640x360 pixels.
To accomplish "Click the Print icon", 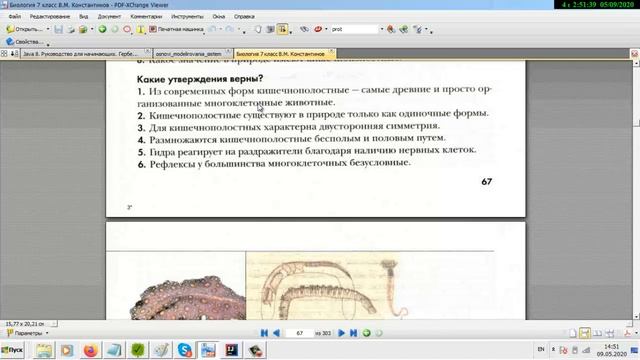I will click(71, 29).
